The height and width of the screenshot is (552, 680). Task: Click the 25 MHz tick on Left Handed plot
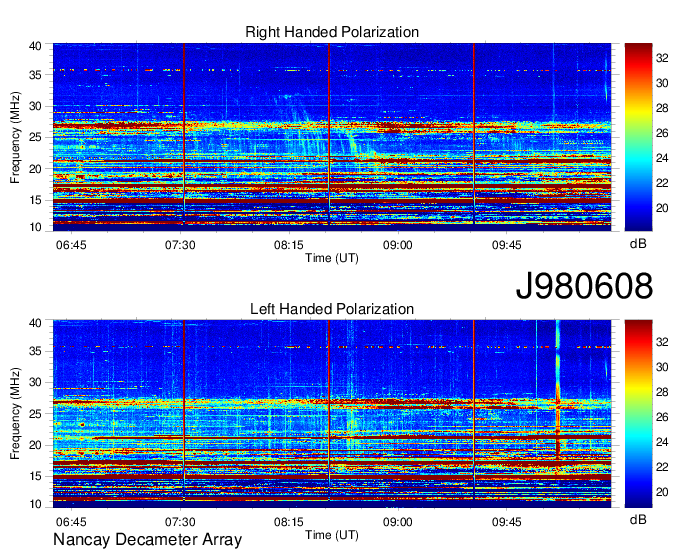[x=36, y=414]
